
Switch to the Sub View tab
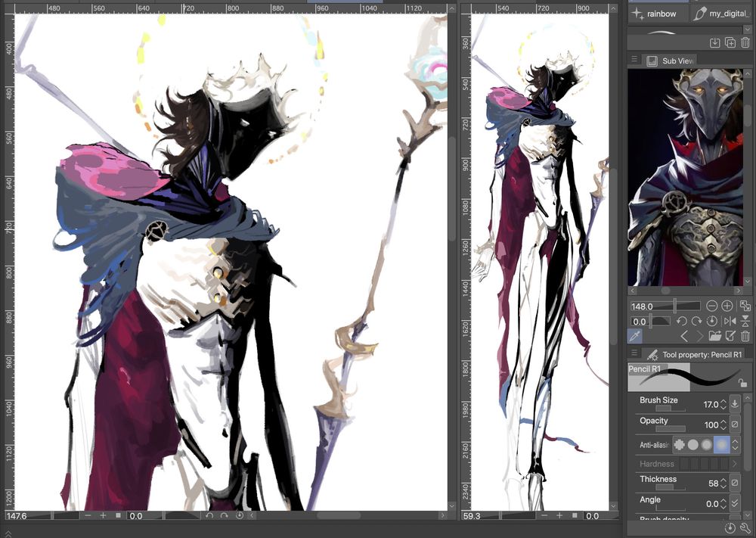click(x=671, y=61)
